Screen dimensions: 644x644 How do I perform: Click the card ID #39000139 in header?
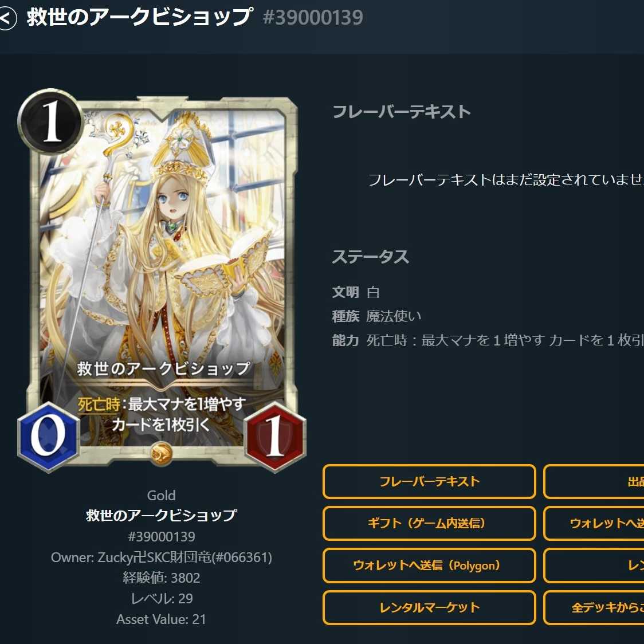click(313, 18)
